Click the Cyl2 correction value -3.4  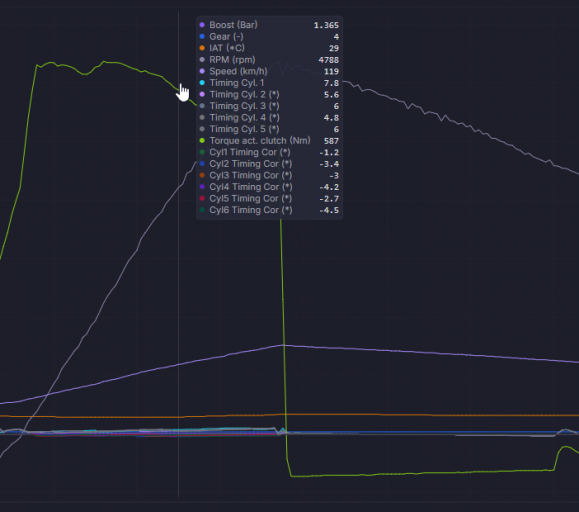[x=329, y=164]
